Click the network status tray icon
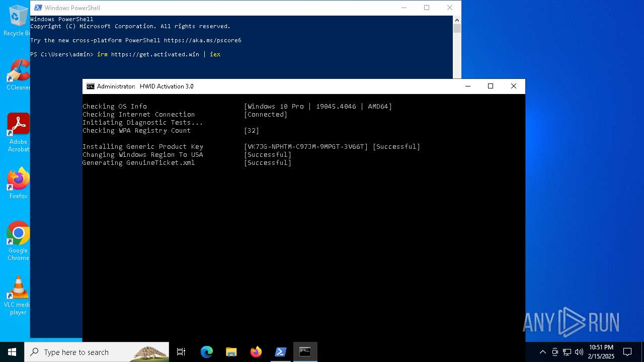Image resolution: width=644 pixels, height=362 pixels. click(x=567, y=352)
